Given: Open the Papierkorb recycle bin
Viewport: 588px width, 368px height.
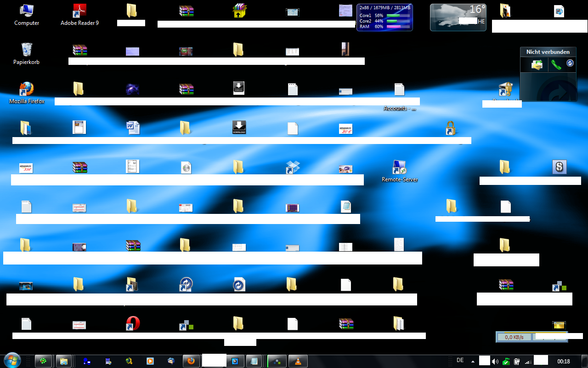Looking at the screenshot, I should (x=27, y=50).
